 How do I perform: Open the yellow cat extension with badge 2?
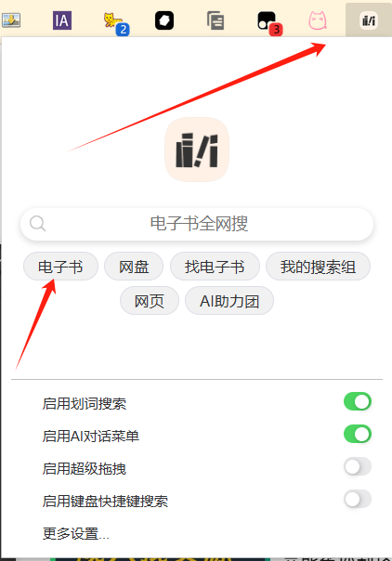click(115, 23)
